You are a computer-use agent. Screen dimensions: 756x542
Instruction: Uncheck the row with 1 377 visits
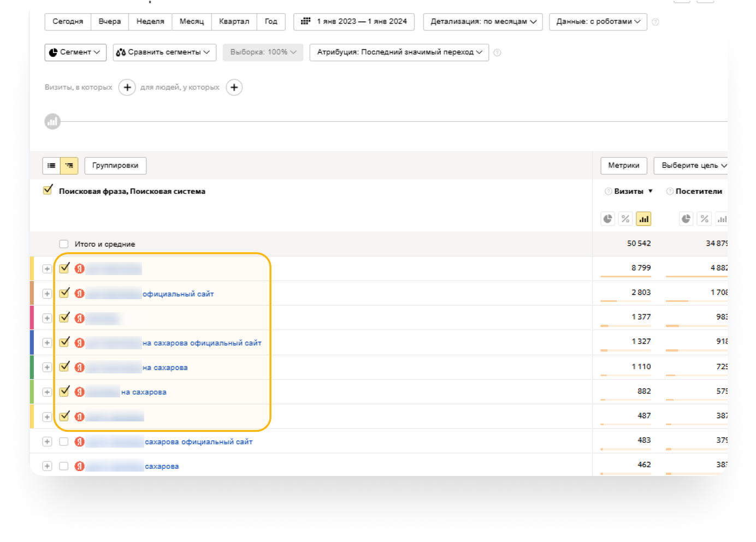pos(64,317)
